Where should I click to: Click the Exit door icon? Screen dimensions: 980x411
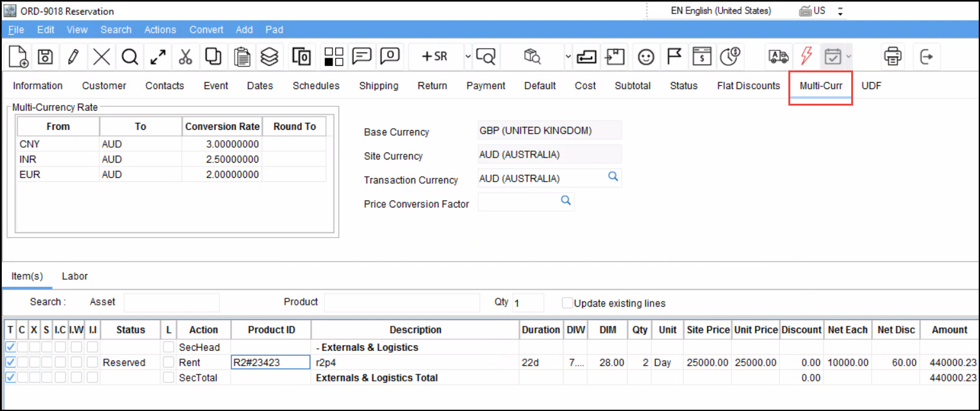click(926, 56)
